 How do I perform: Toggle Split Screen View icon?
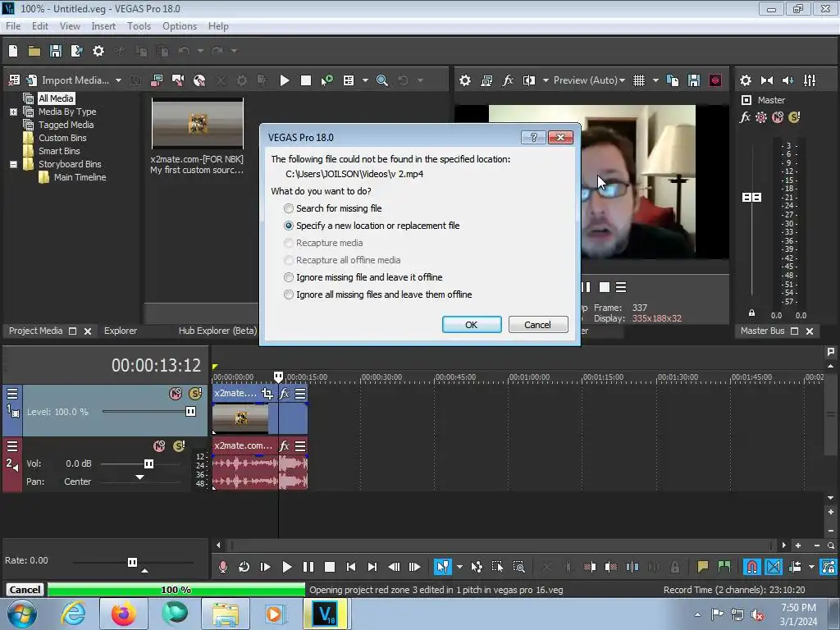tap(529, 80)
